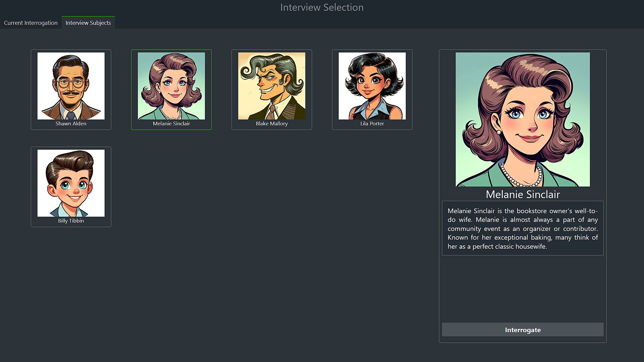Screen dimensions: 644x362
Task: Click Melanie Sinclair's biography text box
Action: 523,228
